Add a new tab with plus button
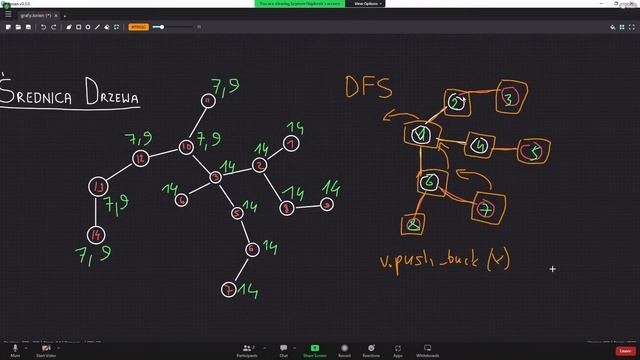 pos(64,16)
